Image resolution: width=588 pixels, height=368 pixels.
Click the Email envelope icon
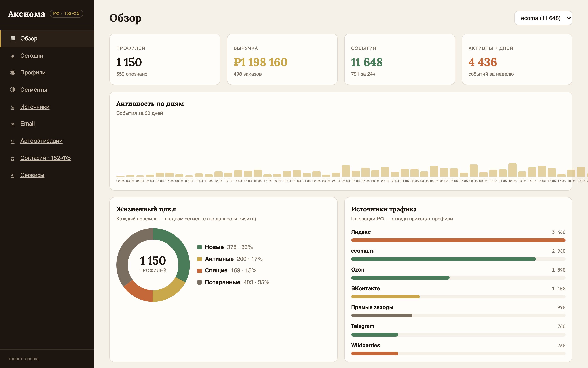(13, 124)
